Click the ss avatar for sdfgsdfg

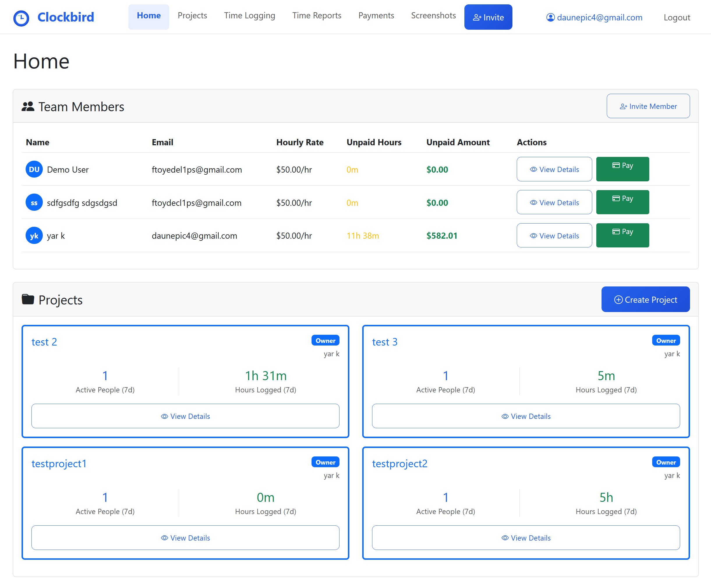[x=34, y=202]
